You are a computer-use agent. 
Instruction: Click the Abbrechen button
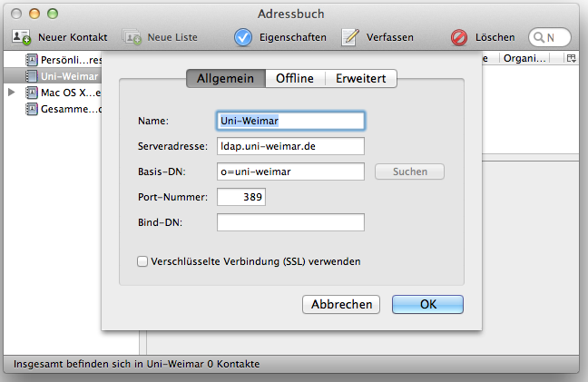coord(341,304)
